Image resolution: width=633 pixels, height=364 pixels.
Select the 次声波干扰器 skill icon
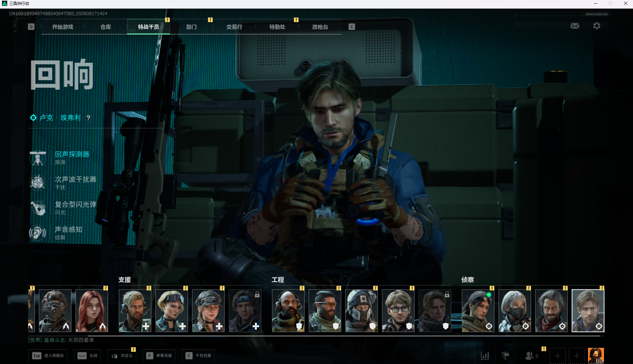click(x=38, y=182)
